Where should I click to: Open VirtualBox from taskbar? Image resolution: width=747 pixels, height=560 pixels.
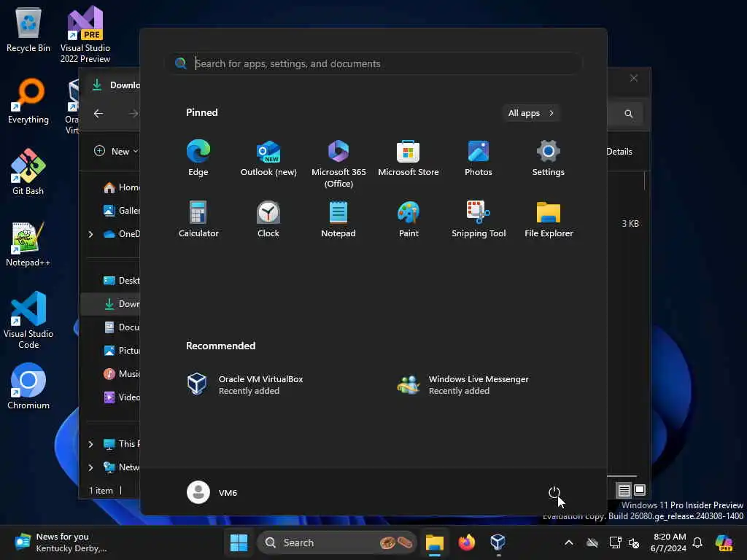tap(498, 542)
